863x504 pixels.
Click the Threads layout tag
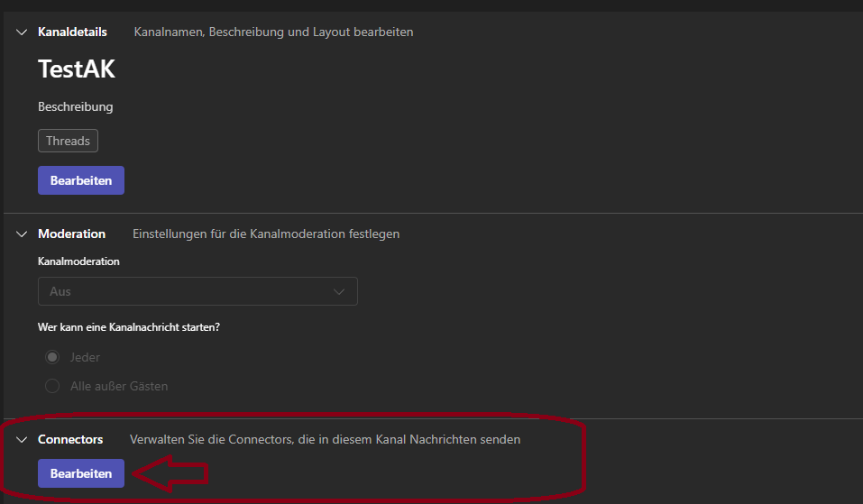point(68,141)
